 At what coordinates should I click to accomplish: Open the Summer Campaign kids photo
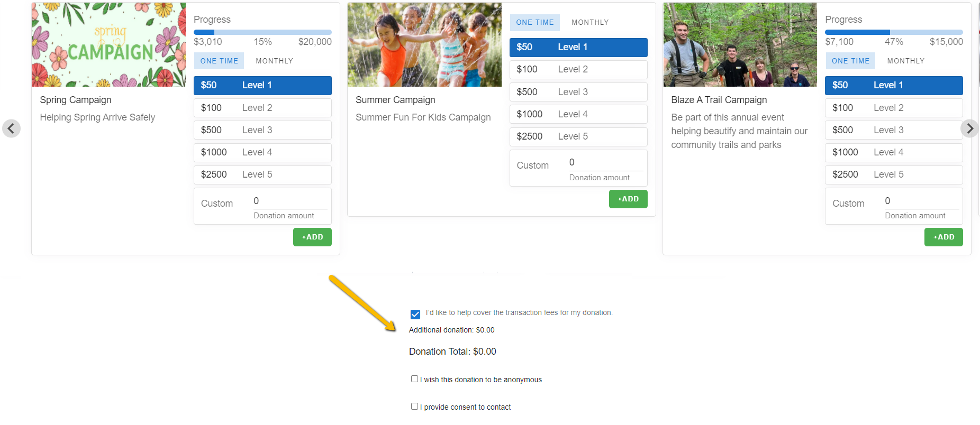(x=424, y=44)
